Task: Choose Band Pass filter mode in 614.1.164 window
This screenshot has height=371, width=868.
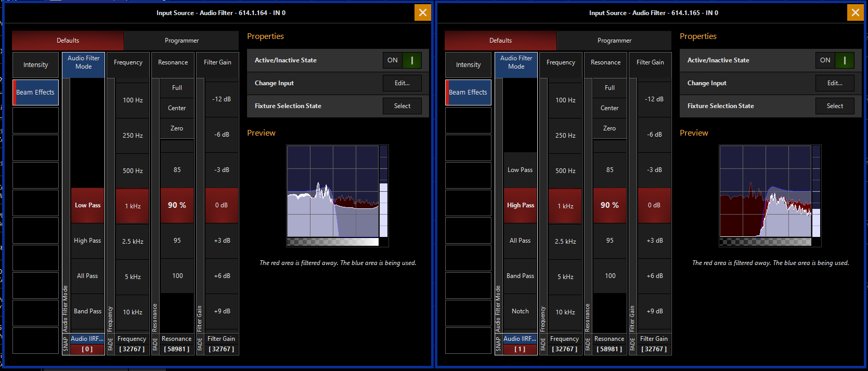Action: coord(87,311)
